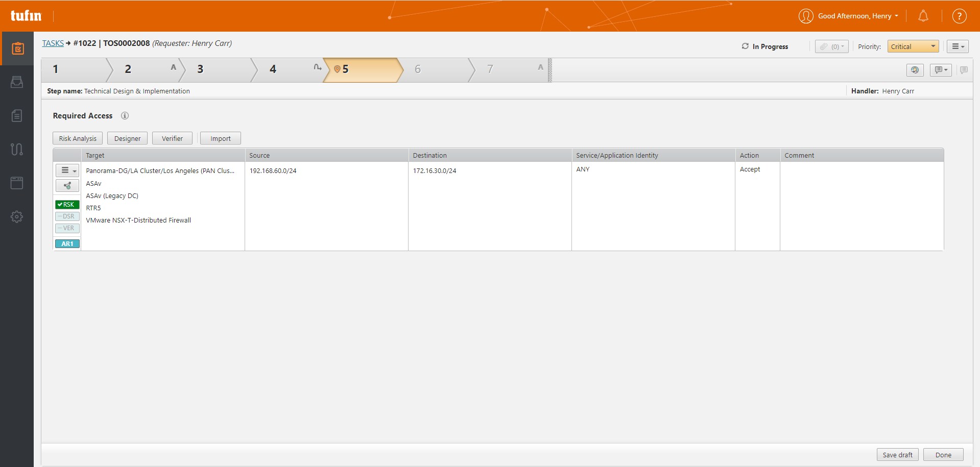Open the workflow paths sidebar icon
The width and height of the screenshot is (980, 467).
click(17, 149)
